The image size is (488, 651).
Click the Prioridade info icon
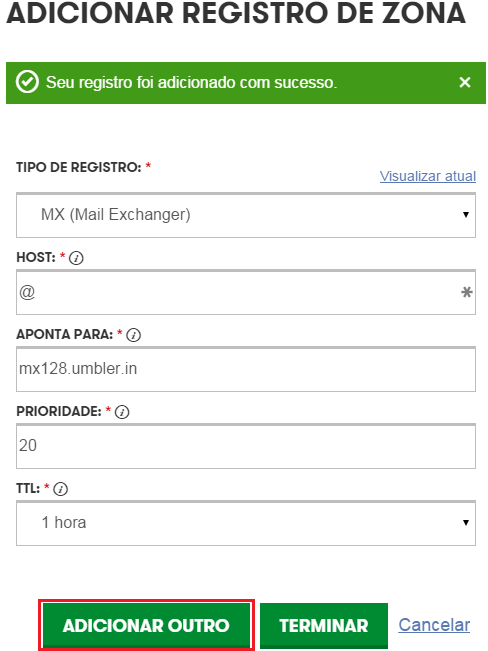pyautogui.click(x=122, y=412)
